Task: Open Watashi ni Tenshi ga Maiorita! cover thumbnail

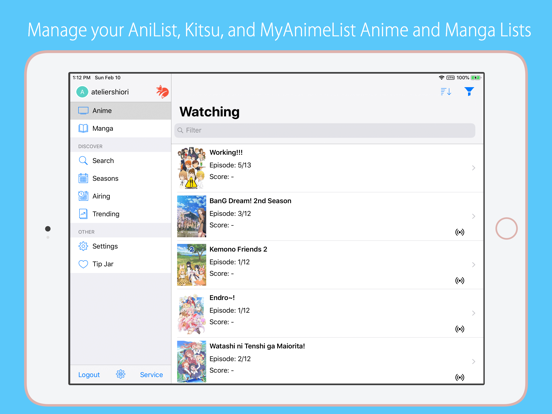Action: coord(192,362)
